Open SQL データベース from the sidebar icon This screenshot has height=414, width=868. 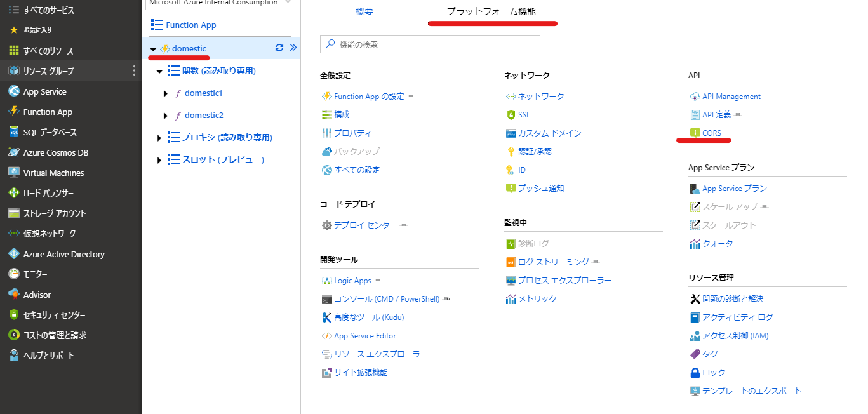coord(13,132)
